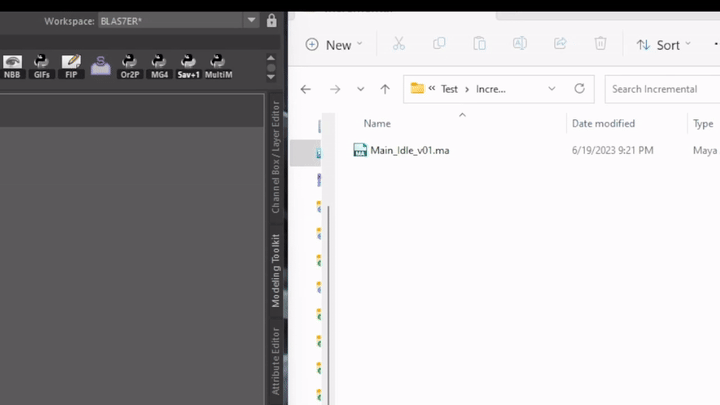720x405 pixels.
Task: Expand the address bar history dropdown
Action: click(x=551, y=89)
